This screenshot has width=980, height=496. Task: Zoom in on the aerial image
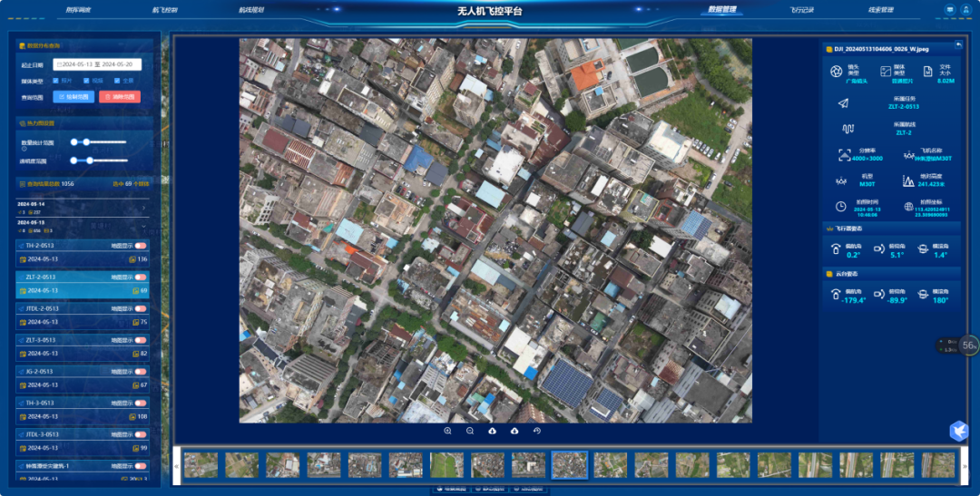pos(447,432)
